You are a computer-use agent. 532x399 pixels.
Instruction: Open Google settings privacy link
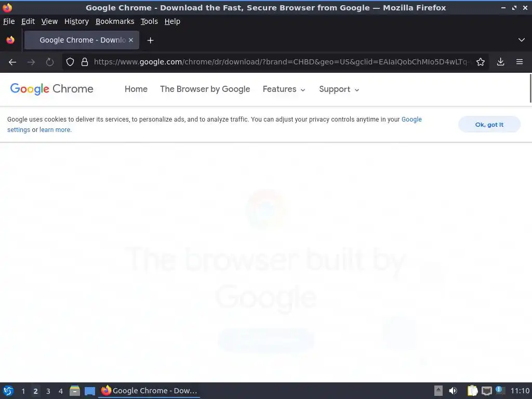pyautogui.click(x=411, y=119)
